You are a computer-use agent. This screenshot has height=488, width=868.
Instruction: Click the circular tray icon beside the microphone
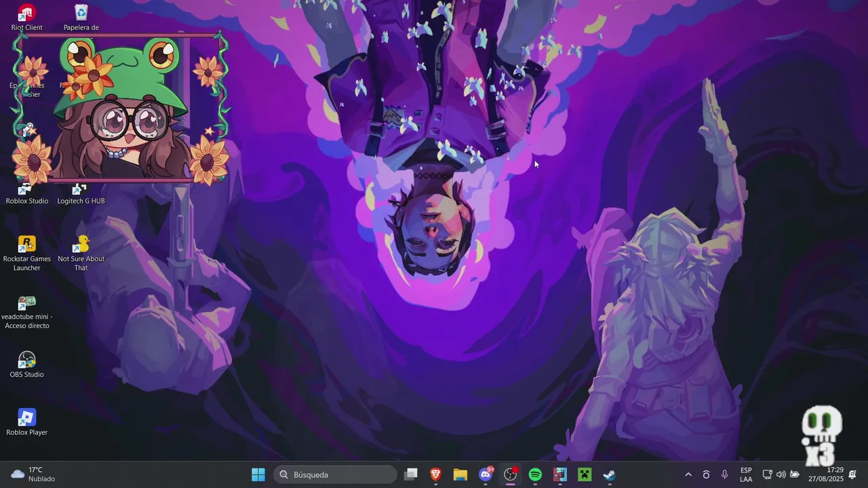pos(706,474)
